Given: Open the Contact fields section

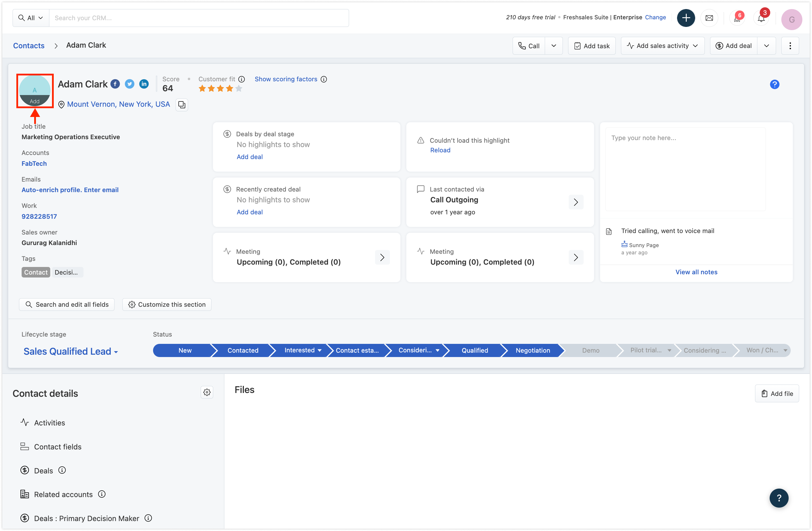Looking at the screenshot, I should click(58, 447).
